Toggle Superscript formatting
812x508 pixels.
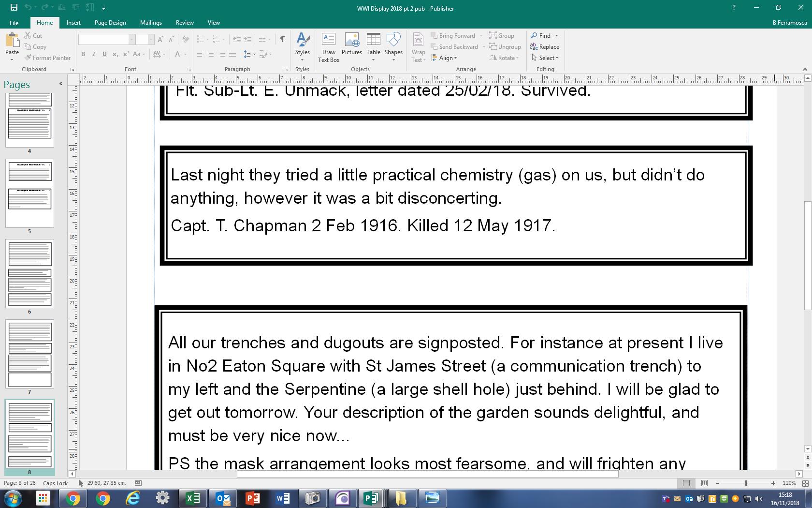click(x=126, y=54)
